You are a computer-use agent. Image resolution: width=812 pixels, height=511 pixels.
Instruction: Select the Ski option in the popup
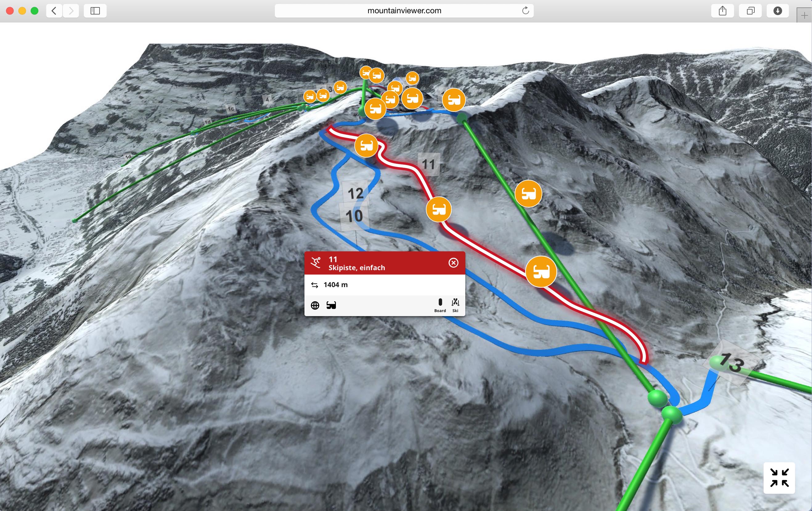[x=455, y=305]
